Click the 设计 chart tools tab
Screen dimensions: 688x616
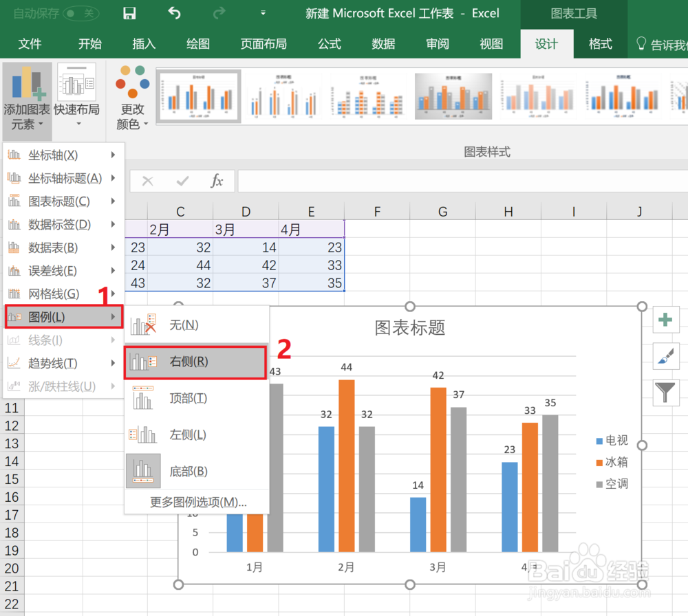[546, 44]
